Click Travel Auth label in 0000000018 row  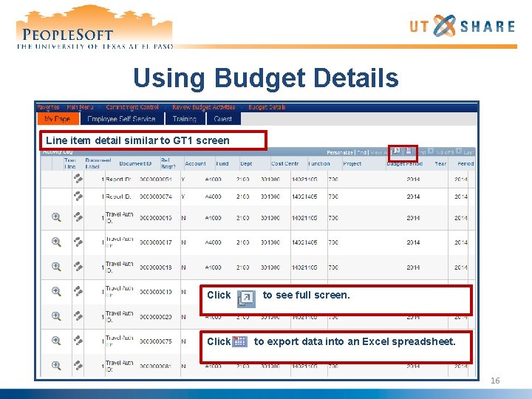click(120, 267)
